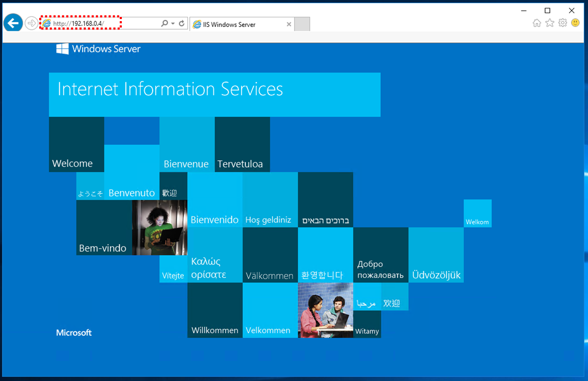This screenshot has height=381, width=588.
Task: Click the ようこそ tile
Action: tap(91, 186)
